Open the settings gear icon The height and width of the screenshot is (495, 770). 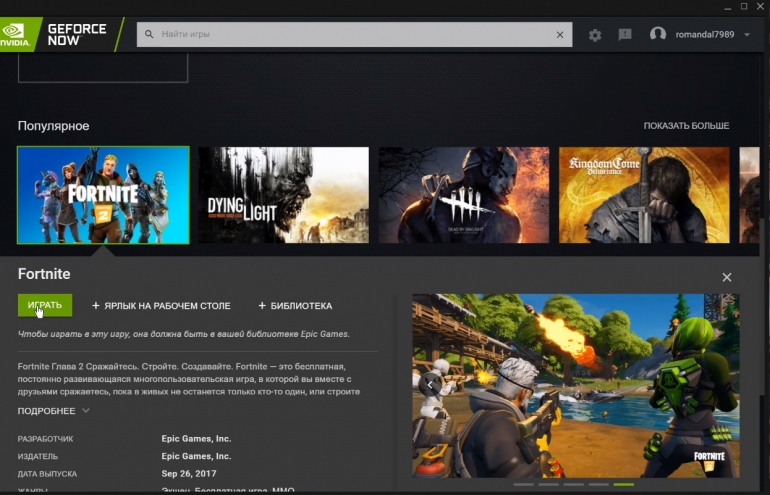tap(595, 35)
